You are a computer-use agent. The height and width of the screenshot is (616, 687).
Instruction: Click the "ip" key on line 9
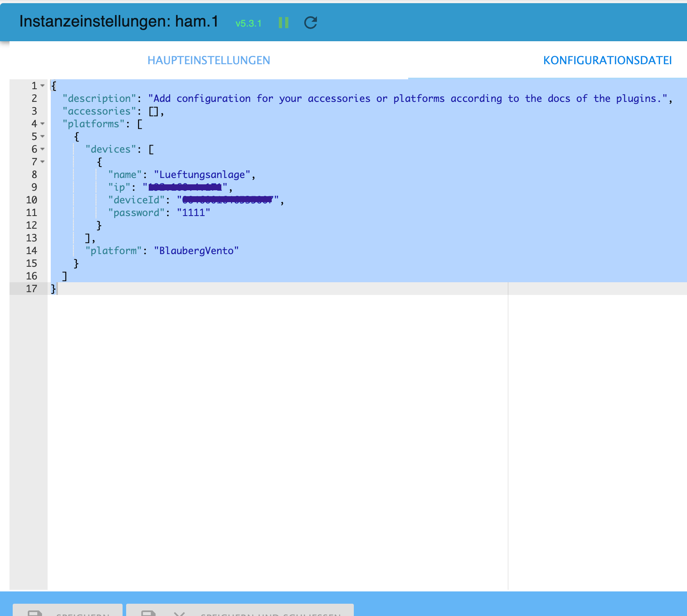pyautogui.click(x=119, y=187)
